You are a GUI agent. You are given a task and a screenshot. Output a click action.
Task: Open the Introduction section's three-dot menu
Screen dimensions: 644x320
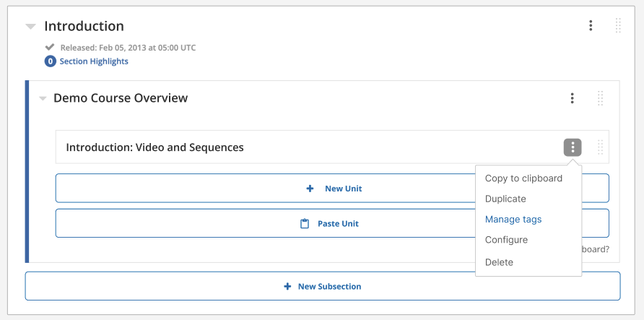tap(591, 26)
